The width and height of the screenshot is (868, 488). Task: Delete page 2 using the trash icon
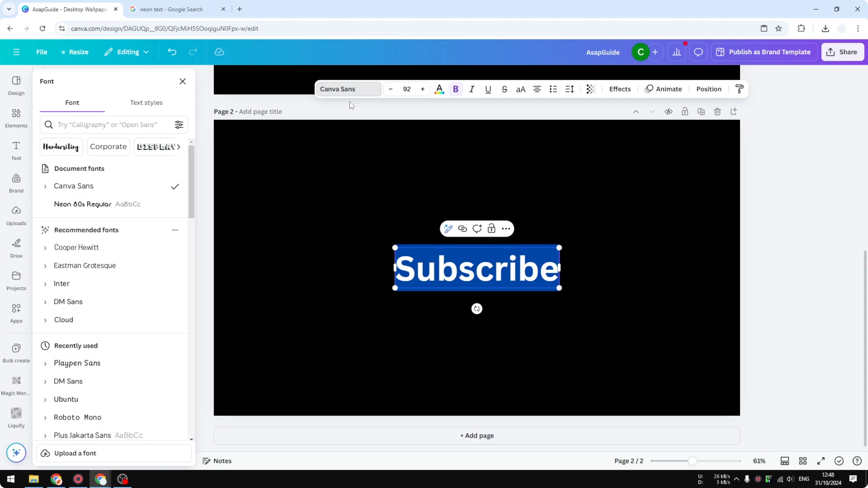[x=717, y=112]
